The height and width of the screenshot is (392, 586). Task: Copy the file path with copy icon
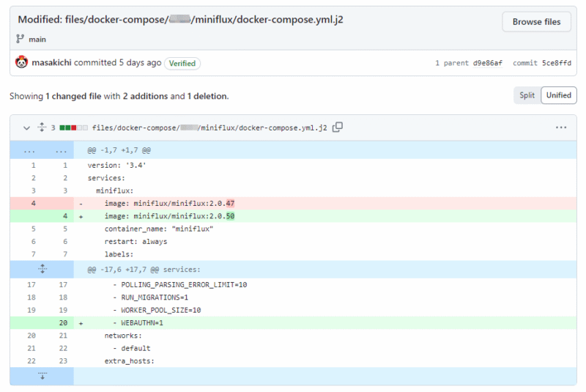338,127
